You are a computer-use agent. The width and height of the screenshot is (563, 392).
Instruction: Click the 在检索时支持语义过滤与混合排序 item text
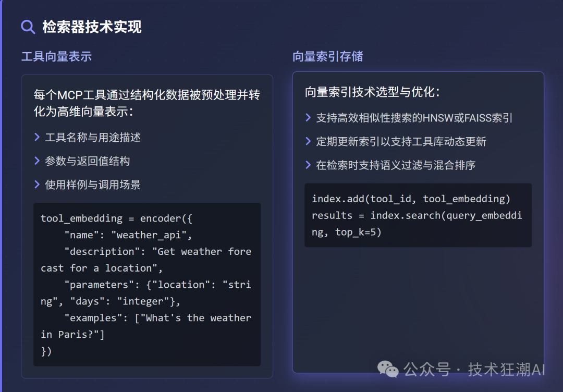(x=396, y=165)
